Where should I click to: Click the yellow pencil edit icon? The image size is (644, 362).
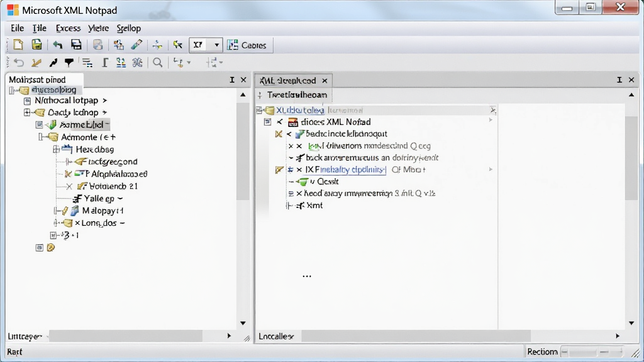tap(36, 62)
